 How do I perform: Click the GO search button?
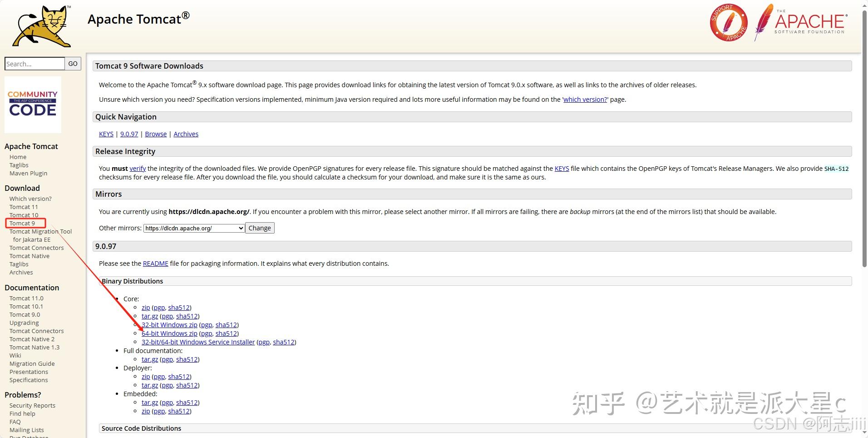73,64
